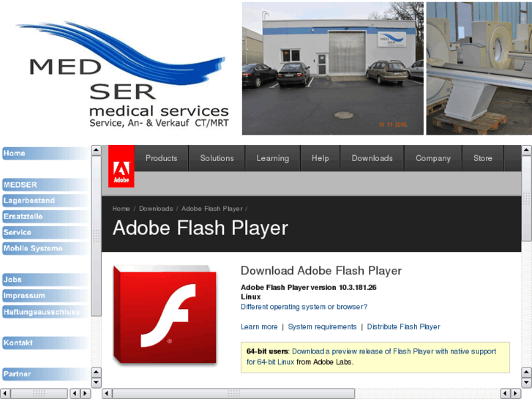532x399 pixels.
Task: Click content frame vertical scrollbar up arrow at top
Action: (527, 150)
